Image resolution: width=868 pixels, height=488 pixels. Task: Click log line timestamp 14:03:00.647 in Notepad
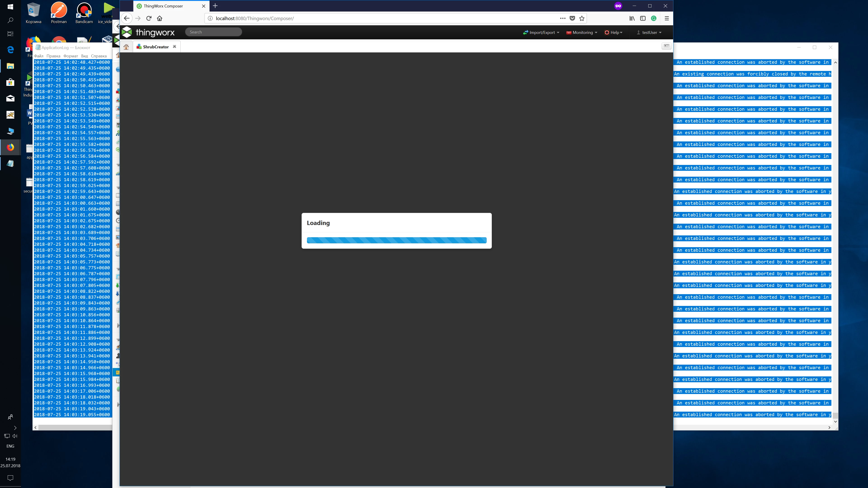pos(72,197)
